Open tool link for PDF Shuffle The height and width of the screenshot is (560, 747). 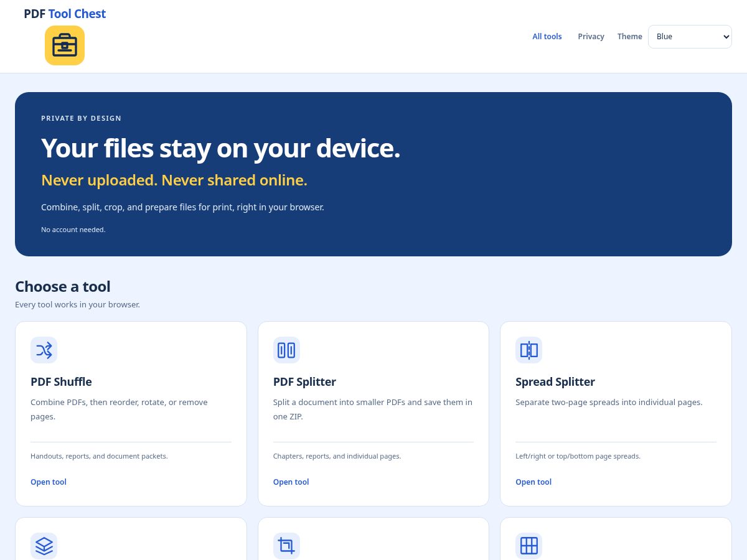tap(49, 482)
